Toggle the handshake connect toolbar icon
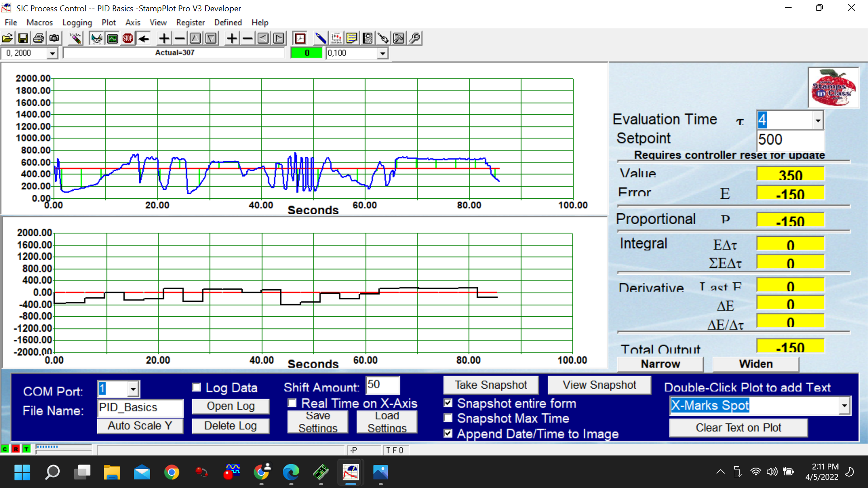This screenshot has height=488, width=868. tap(96, 38)
